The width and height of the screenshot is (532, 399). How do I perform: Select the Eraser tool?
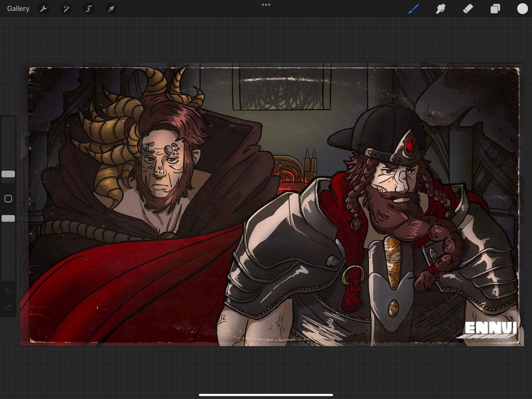click(x=468, y=9)
